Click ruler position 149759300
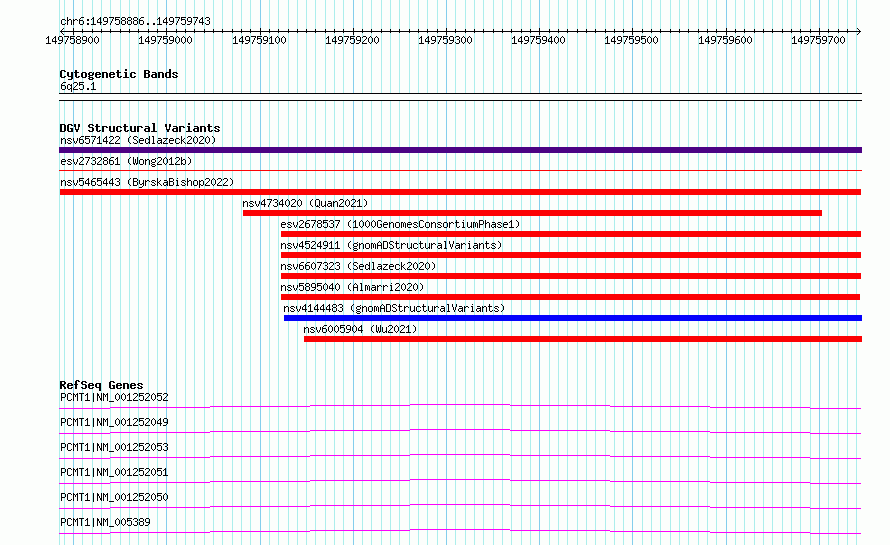 446,40
